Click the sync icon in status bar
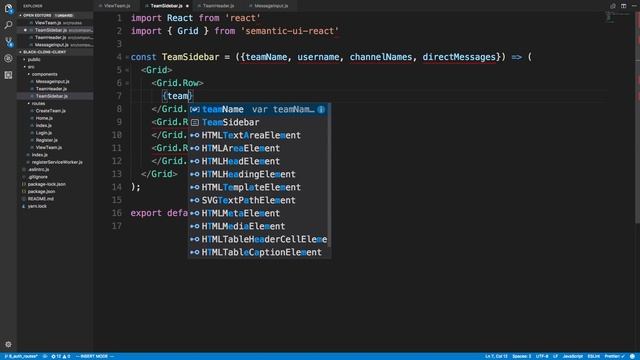The width and height of the screenshot is (640, 360). point(45,356)
